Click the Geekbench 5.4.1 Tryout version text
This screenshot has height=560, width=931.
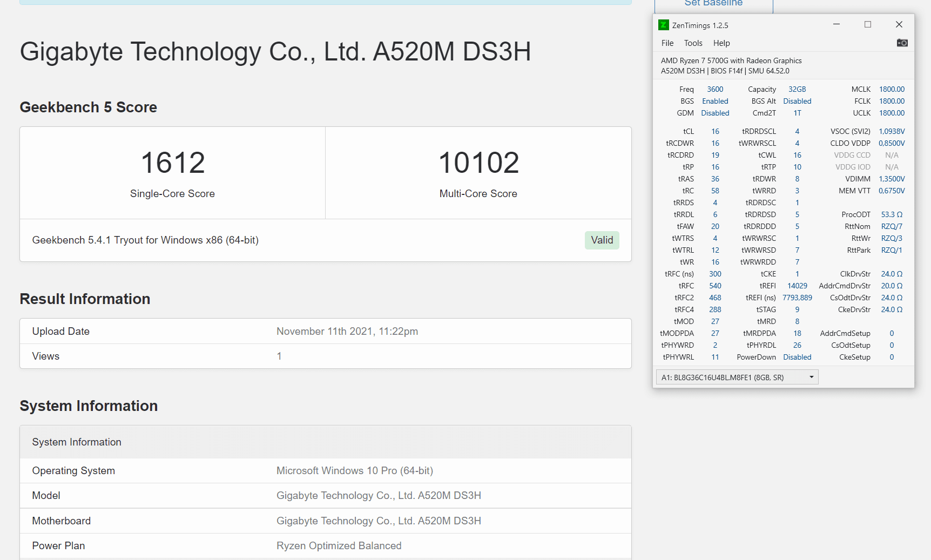click(145, 240)
